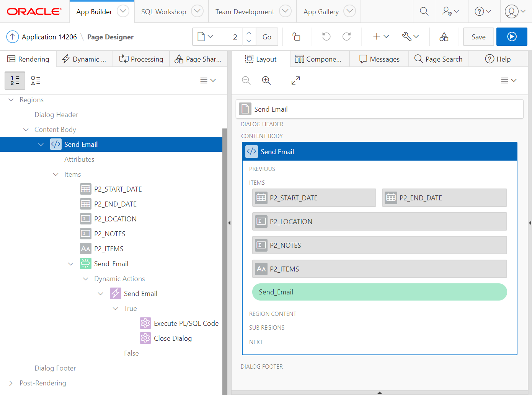Click the Run Page play button
This screenshot has width=532, height=395.
click(512, 37)
